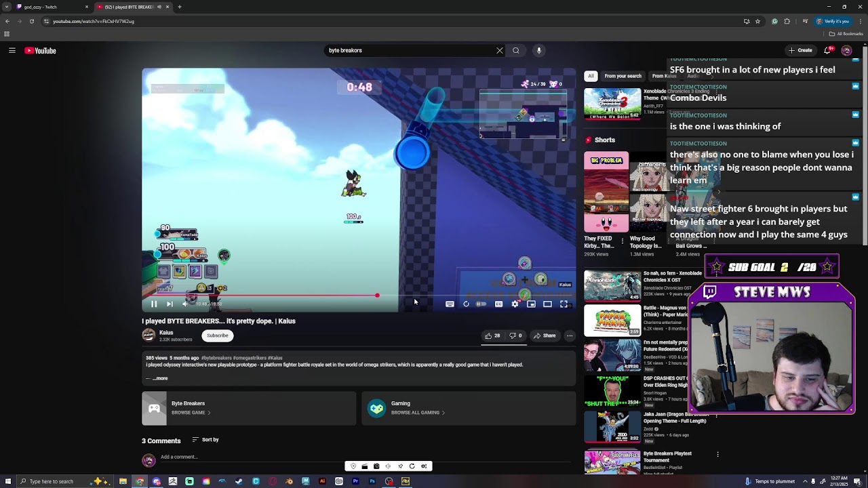
Task: Open options for the They FIXED Kirby short
Action: 623,241
